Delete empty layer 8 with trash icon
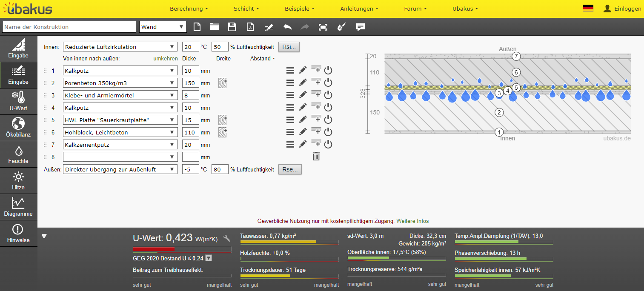Viewport: 644px width, 291px height. tap(316, 157)
